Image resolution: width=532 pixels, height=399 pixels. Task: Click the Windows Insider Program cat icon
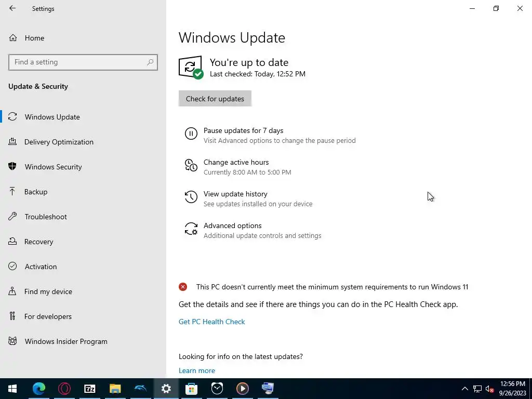[12, 341]
